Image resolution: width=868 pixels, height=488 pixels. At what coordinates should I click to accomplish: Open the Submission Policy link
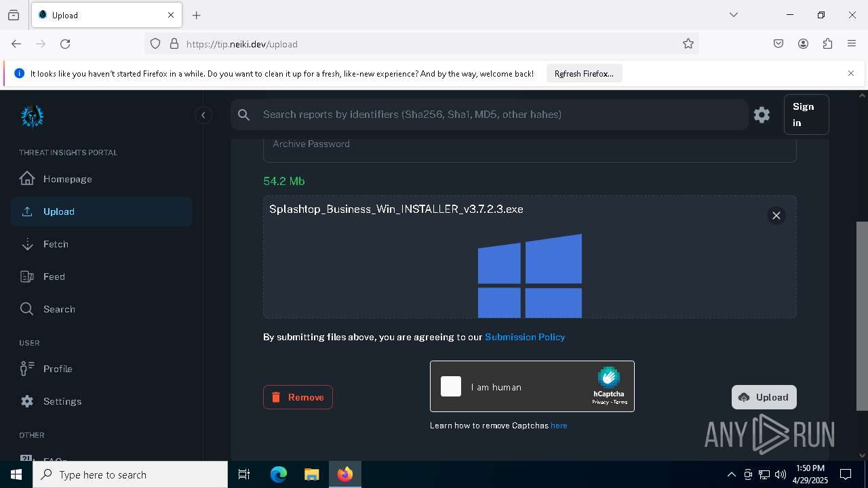(525, 337)
